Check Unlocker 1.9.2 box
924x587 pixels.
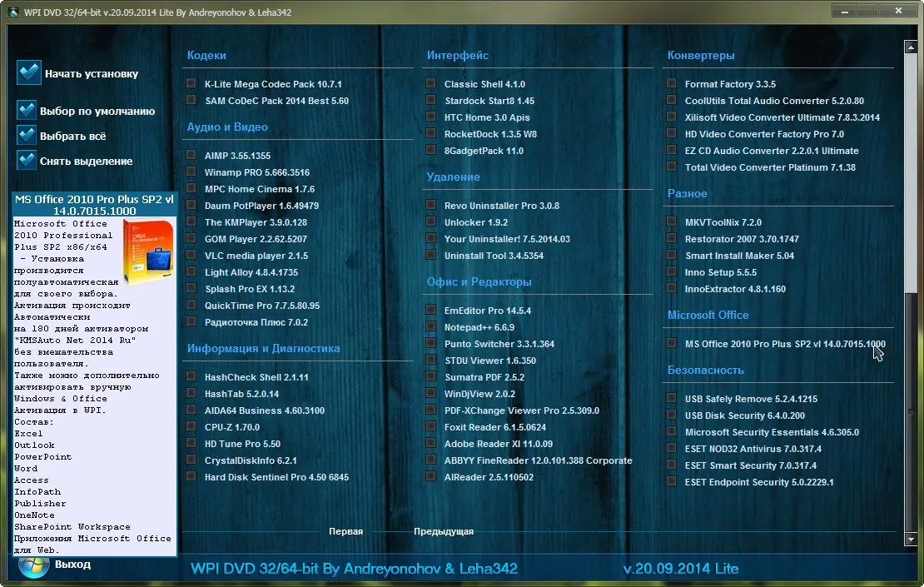point(430,221)
